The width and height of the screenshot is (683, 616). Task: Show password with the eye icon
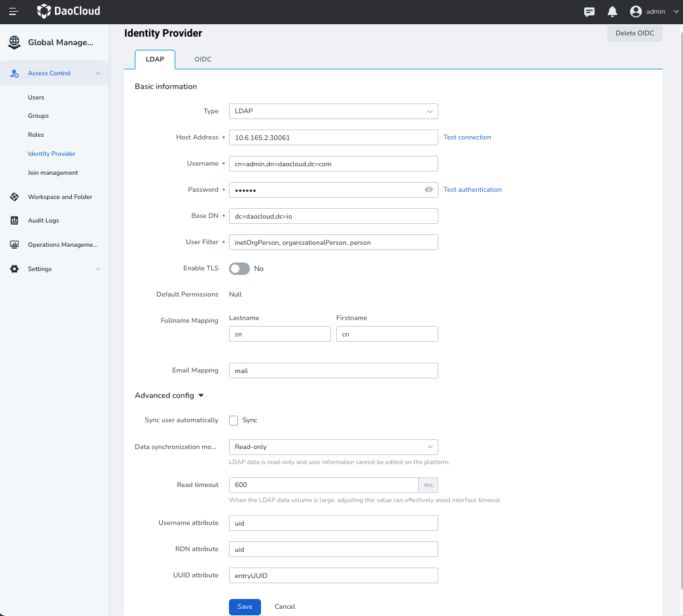coord(429,190)
